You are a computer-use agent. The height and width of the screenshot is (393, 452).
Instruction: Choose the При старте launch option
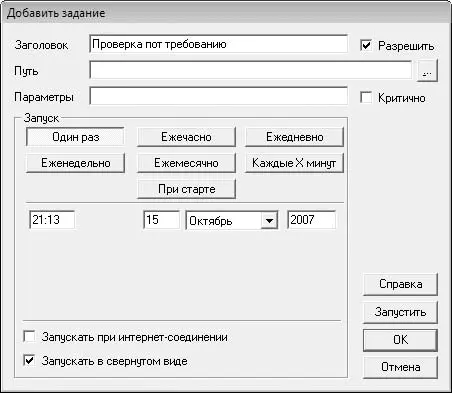(186, 189)
